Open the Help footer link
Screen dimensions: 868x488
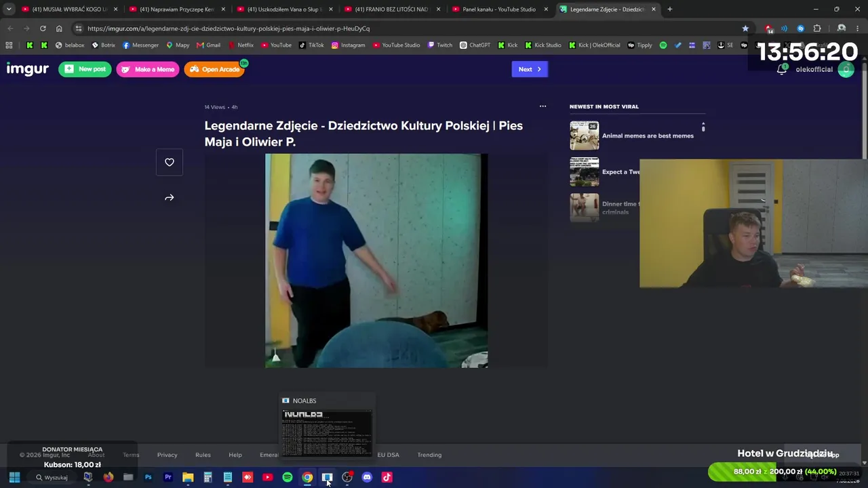tap(235, 455)
